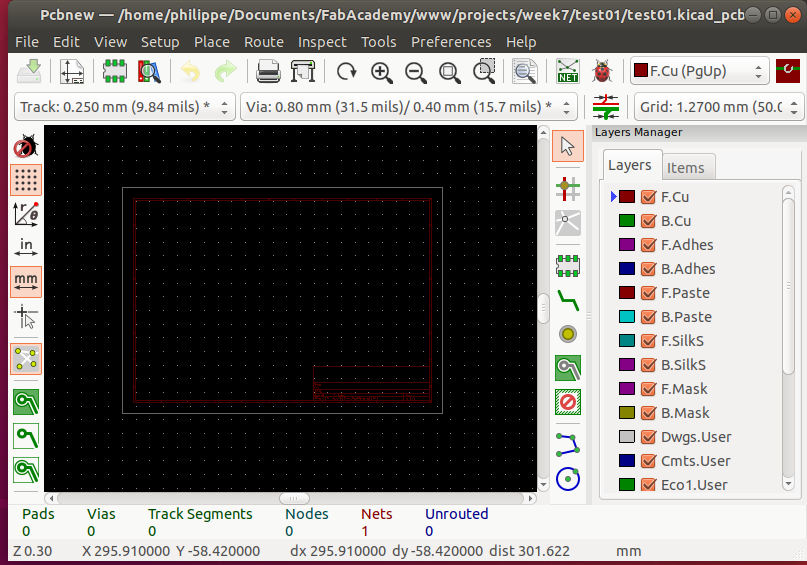
Task: Uncheck F.SilkS layer visibility
Action: [648, 341]
